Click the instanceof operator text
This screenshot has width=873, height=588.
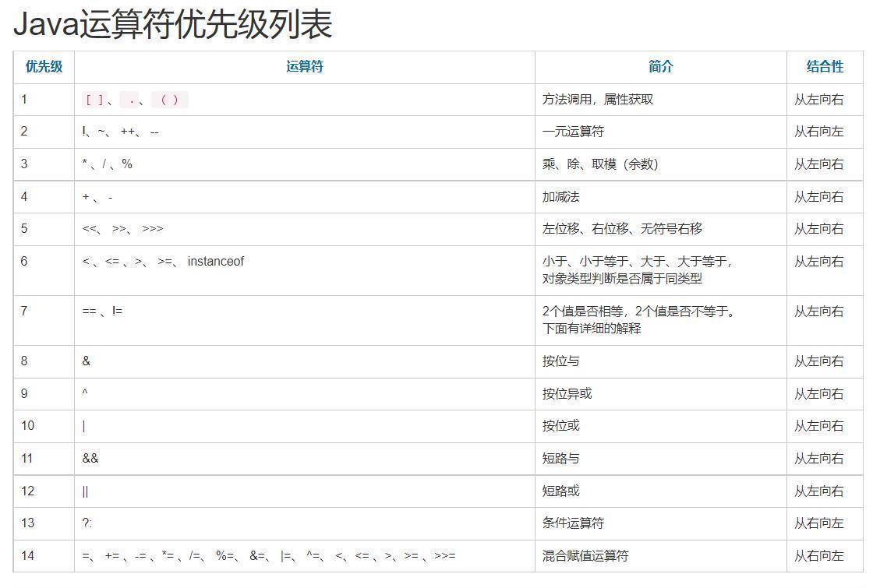pyautogui.click(x=215, y=262)
